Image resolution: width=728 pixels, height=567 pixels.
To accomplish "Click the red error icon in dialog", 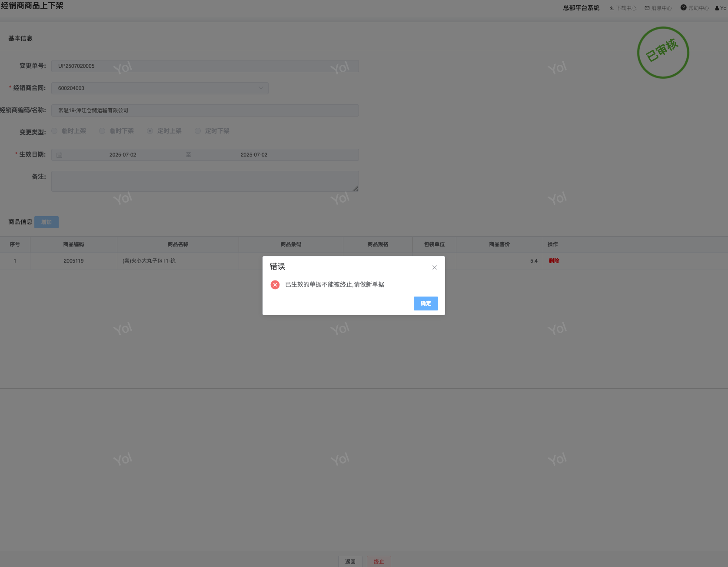I will pyautogui.click(x=275, y=285).
